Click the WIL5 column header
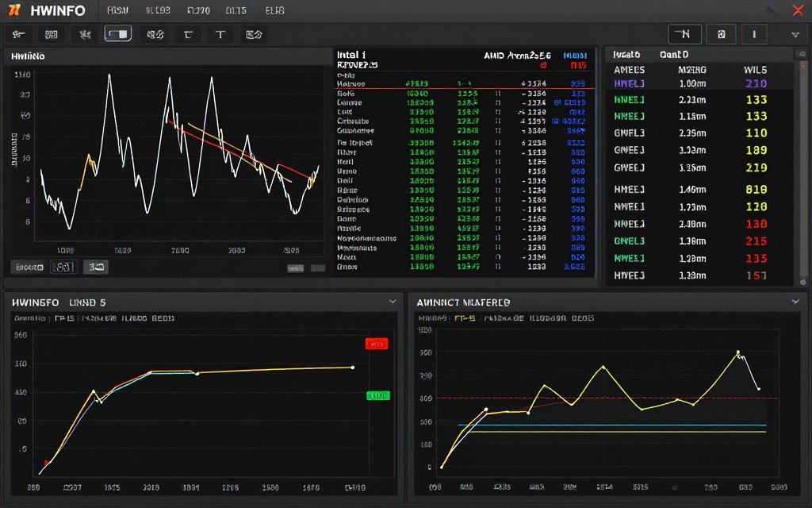This screenshot has height=508, width=812. point(755,70)
